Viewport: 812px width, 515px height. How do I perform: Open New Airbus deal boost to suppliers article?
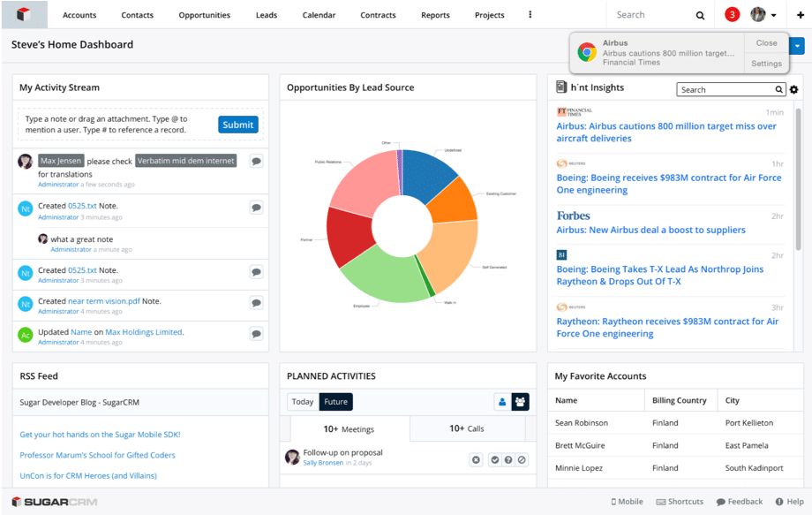[x=651, y=230]
